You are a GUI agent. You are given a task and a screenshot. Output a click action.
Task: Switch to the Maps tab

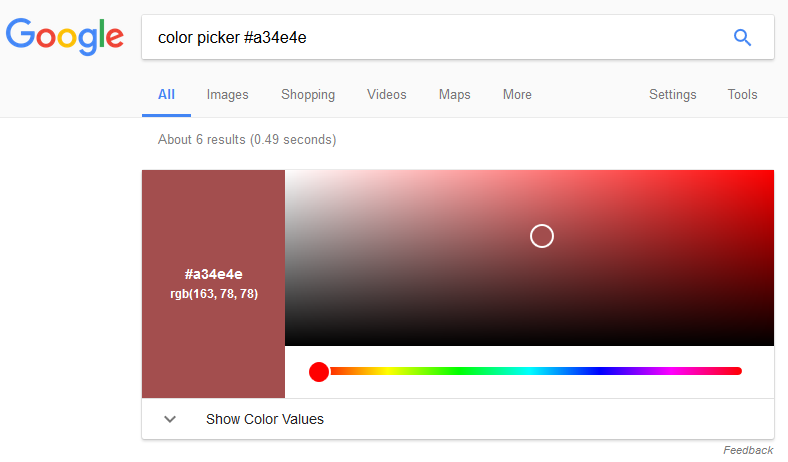(x=454, y=95)
